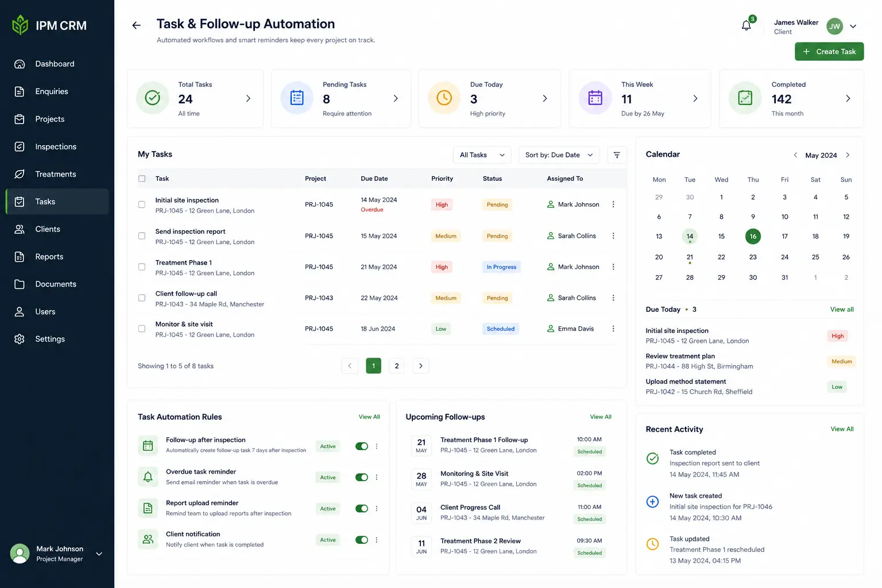882x588 pixels.
Task: Expand the This Week card chevron
Action: [695, 99]
